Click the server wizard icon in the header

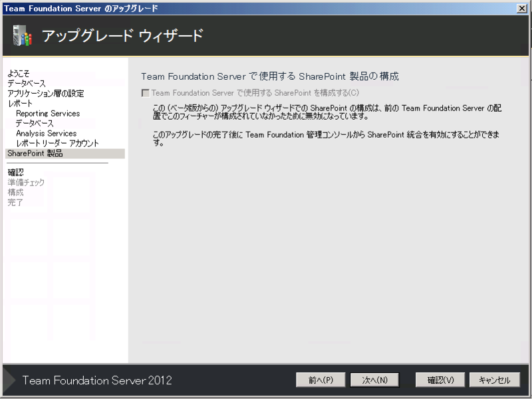23,35
